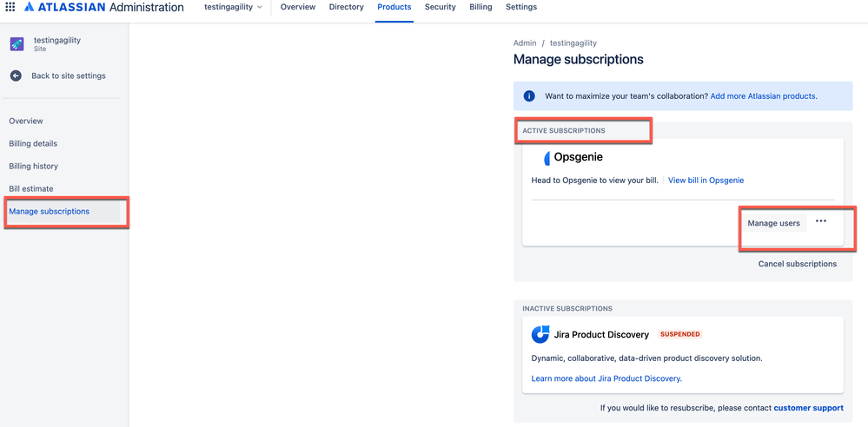868x427 pixels.
Task: Click the customer support link
Action: tap(809, 408)
